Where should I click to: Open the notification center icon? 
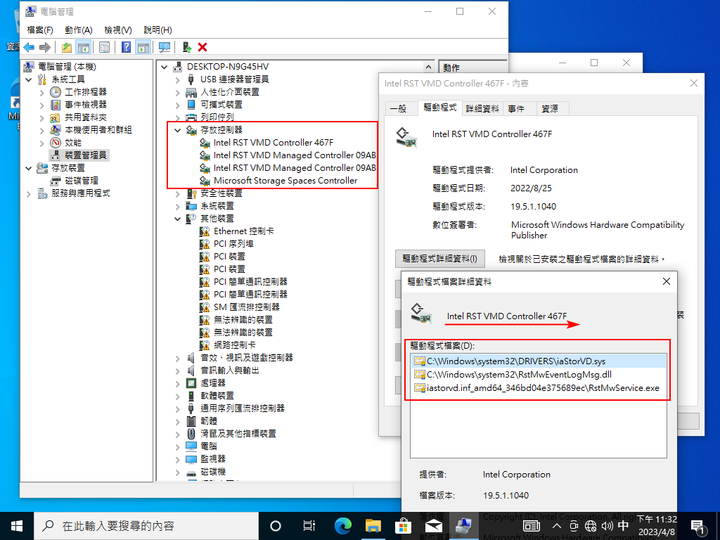698,526
